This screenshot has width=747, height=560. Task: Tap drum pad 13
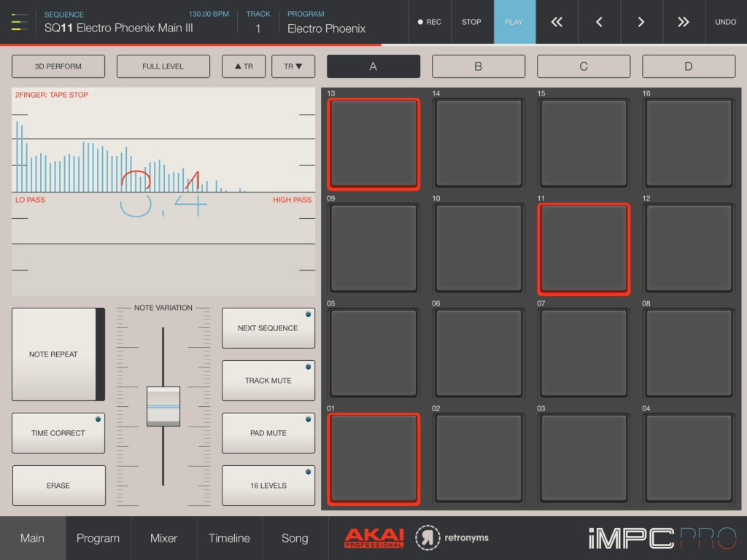point(373,143)
